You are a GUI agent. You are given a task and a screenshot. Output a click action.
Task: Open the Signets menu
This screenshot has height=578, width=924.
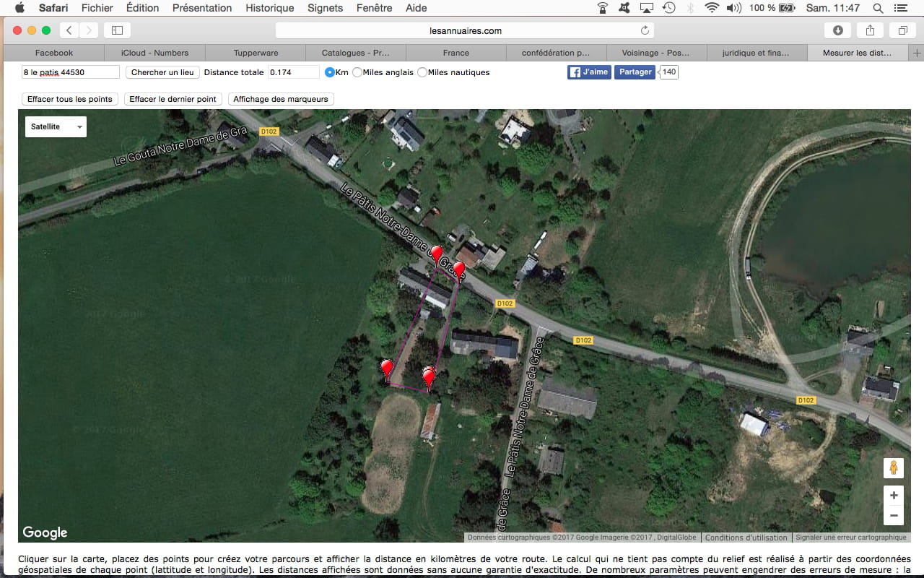click(325, 8)
